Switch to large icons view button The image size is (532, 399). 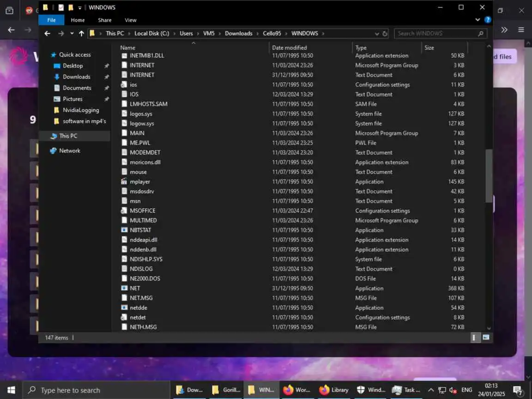(x=486, y=338)
